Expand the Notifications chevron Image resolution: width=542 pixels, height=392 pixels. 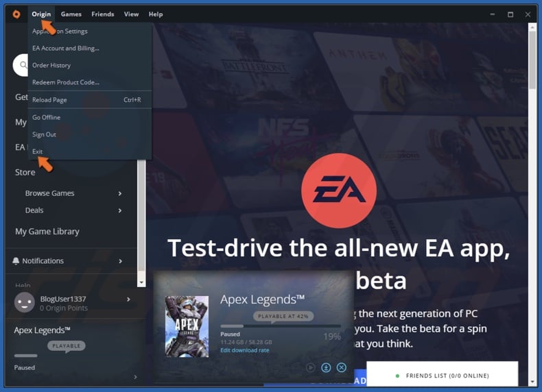click(x=120, y=261)
